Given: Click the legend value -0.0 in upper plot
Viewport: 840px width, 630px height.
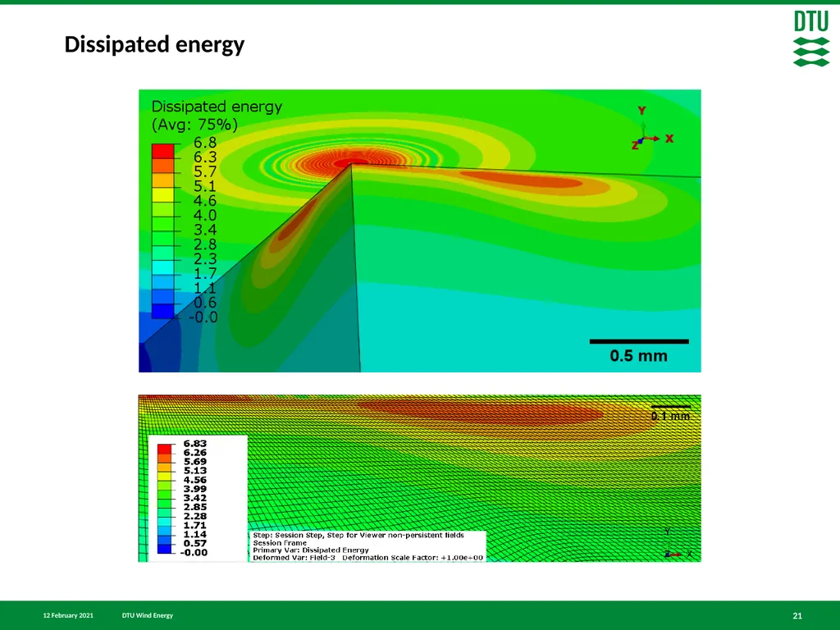Looking at the screenshot, I should point(203,317).
